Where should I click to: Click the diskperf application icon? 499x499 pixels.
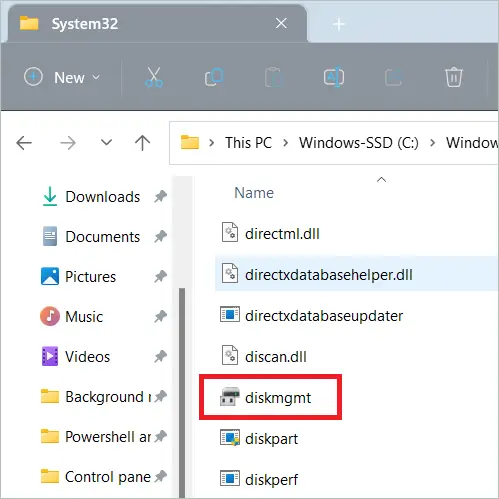[x=230, y=478]
